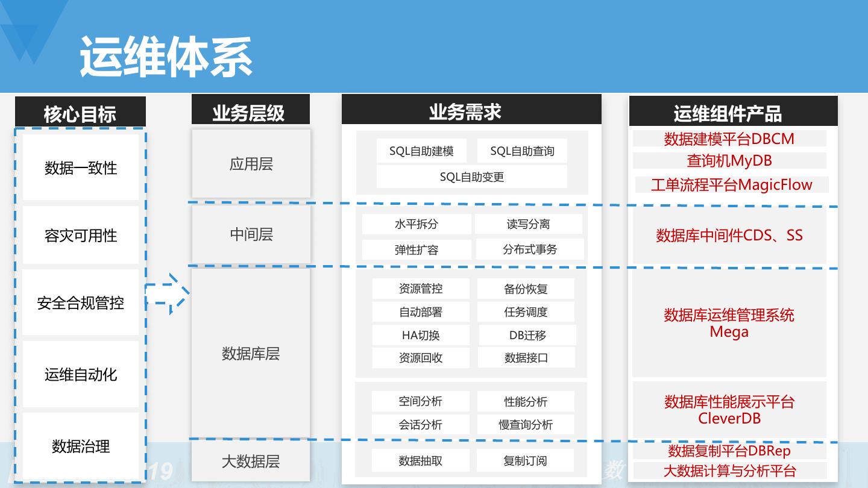Click the red text 工单流程平台MagicFlow
Viewport: 868px width, 488px height.
[x=732, y=184]
